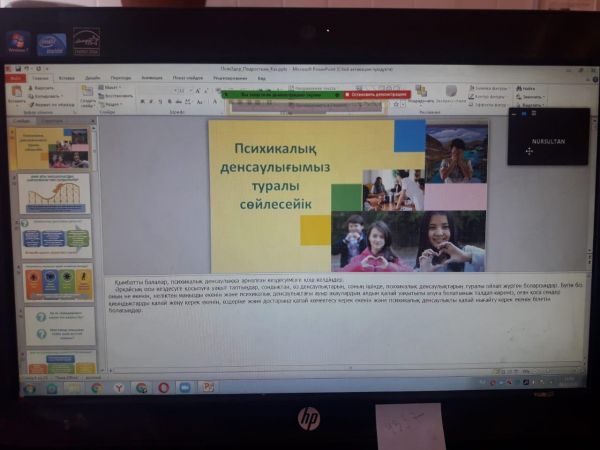Open the Insert (Вставка) ribbon tab
600x450 pixels.
(x=67, y=77)
